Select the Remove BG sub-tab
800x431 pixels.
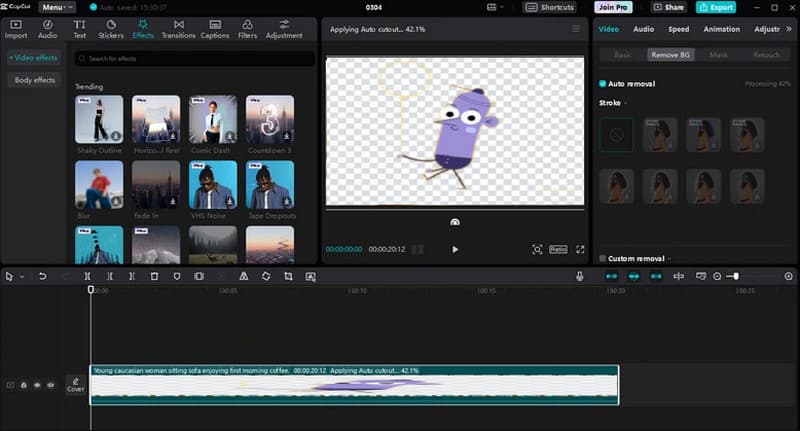tap(670, 55)
